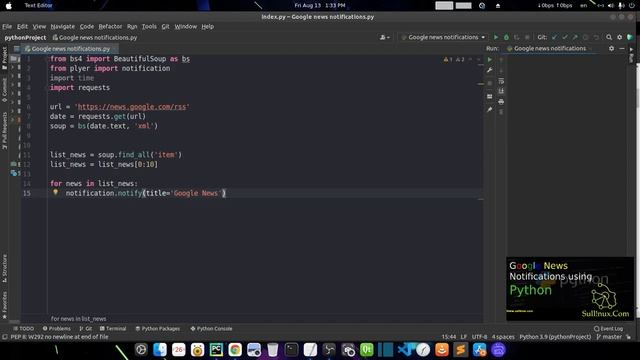The width and height of the screenshot is (640, 360).
Task: Click the warnings indicator in the editor corner
Action: (455, 60)
